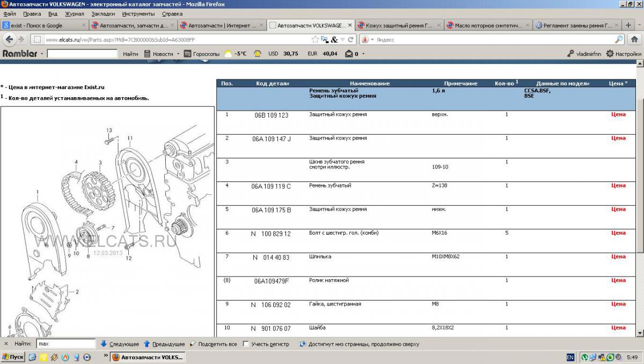
Task: Open Rambler mail envelope icon
Action: click(x=349, y=54)
